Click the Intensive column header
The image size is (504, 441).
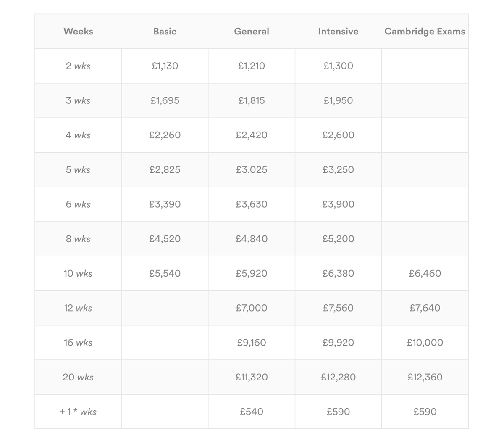tap(338, 32)
